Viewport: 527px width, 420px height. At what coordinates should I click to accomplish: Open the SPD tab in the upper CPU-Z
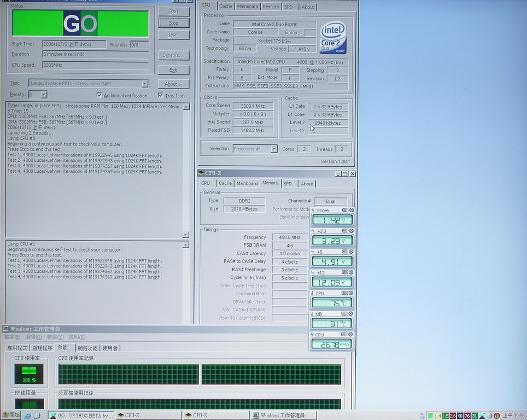[288, 7]
